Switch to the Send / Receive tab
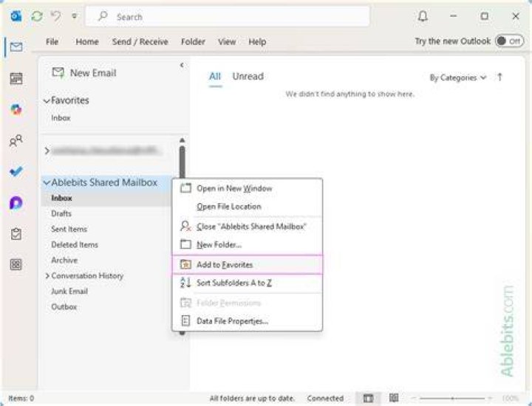 tap(140, 41)
